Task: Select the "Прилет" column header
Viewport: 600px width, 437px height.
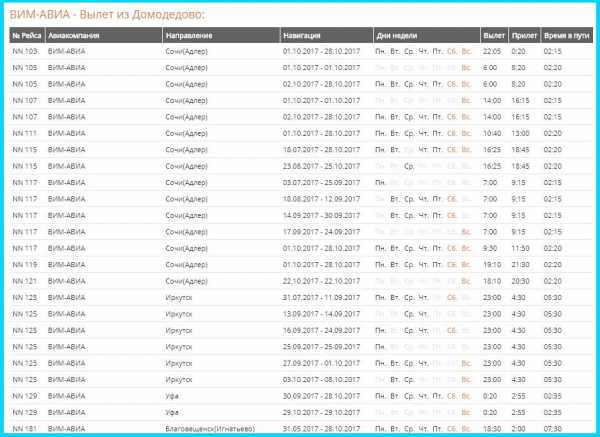Action: pos(523,34)
